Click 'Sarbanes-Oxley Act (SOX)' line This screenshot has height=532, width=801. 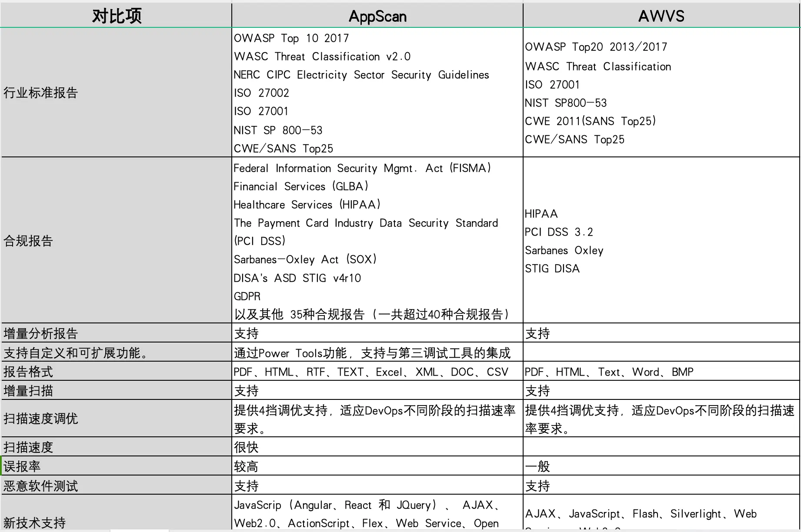coord(305,259)
